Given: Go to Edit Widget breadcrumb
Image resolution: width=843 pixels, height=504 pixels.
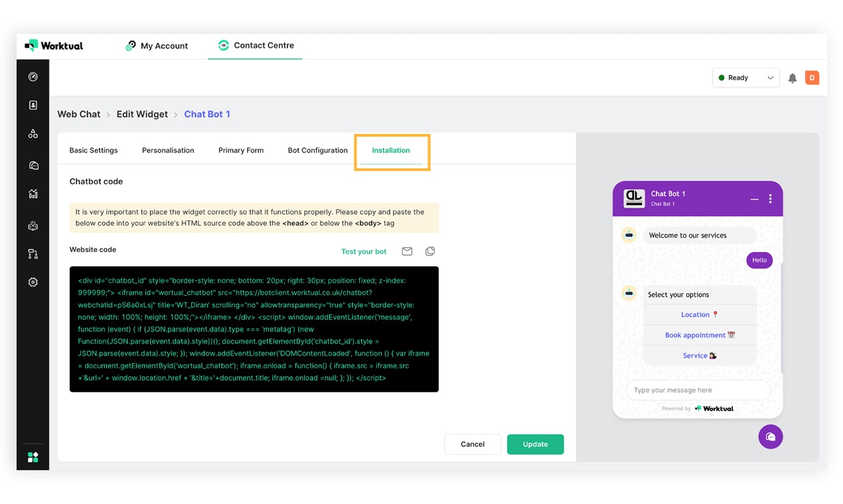Looking at the screenshot, I should (142, 114).
